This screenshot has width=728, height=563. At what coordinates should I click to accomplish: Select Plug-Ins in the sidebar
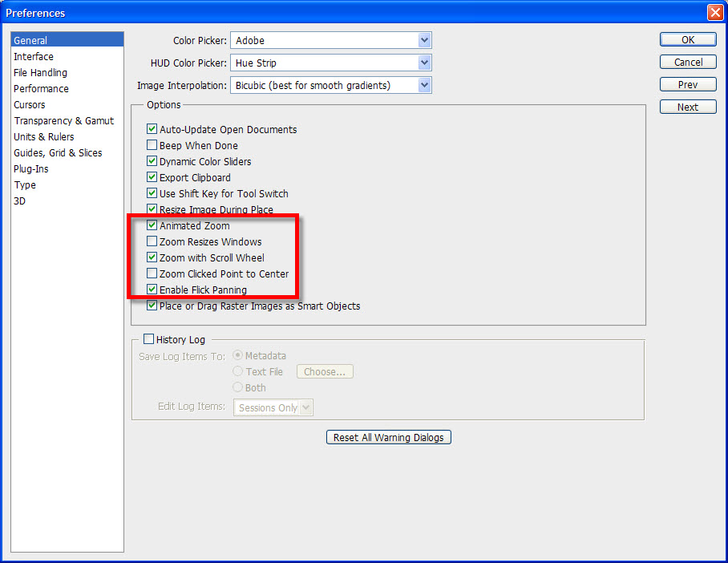(x=31, y=169)
